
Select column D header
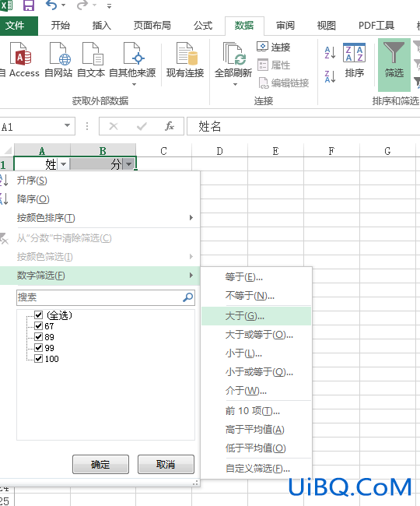click(219, 151)
